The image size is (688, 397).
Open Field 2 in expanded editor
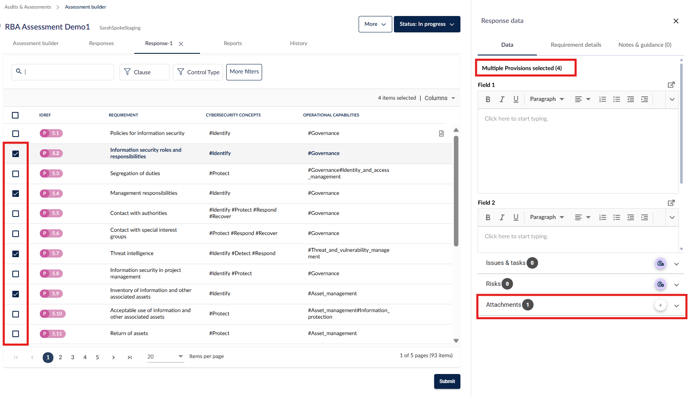point(671,203)
